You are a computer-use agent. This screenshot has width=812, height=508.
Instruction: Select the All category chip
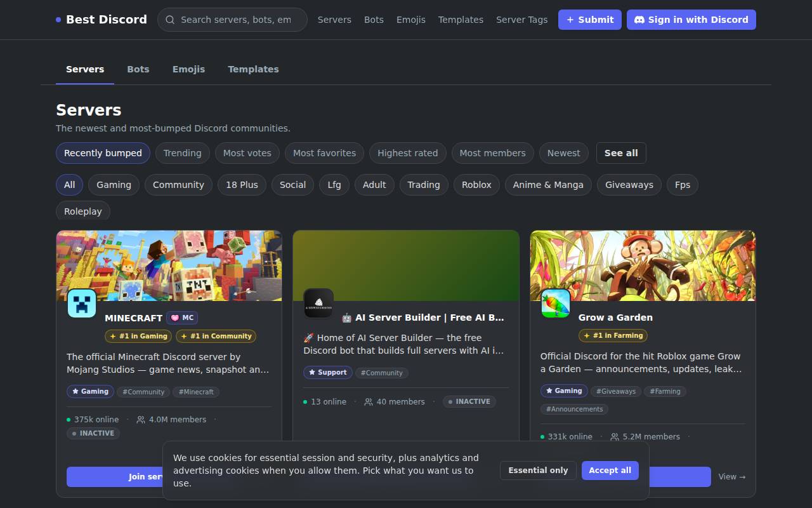pos(70,185)
